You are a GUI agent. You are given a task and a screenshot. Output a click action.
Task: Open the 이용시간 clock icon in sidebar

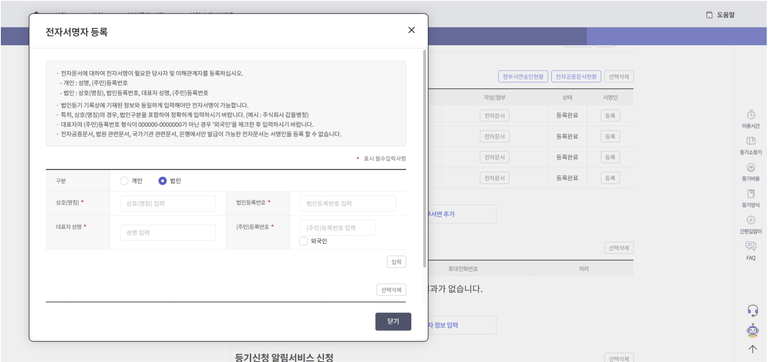coord(751,115)
